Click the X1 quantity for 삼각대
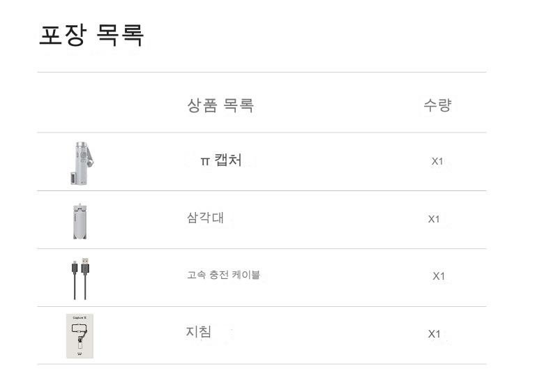The height and width of the screenshot is (392, 544). [x=434, y=219]
